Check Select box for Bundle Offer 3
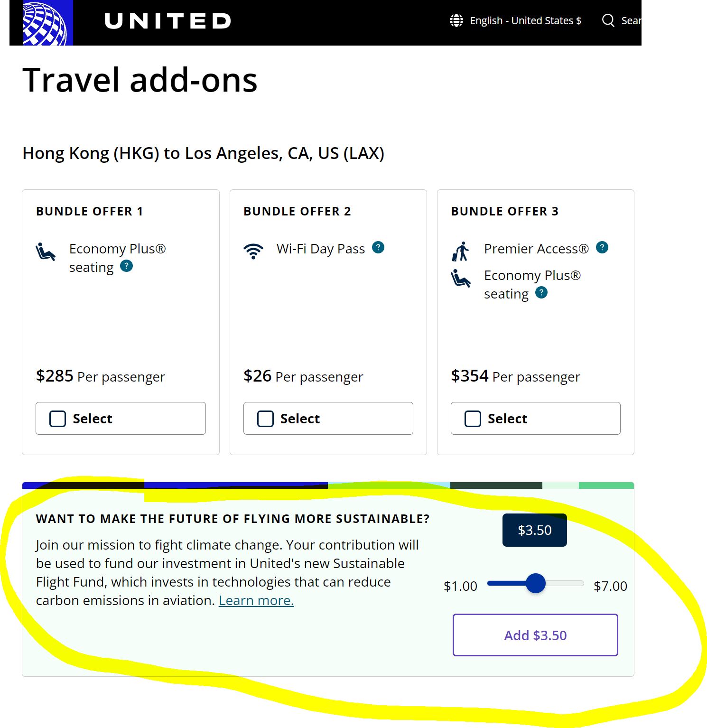The width and height of the screenshot is (707, 728). click(x=473, y=419)
